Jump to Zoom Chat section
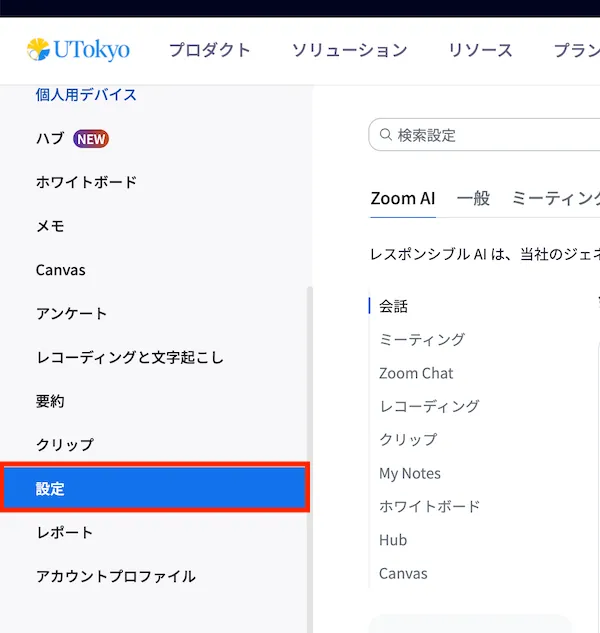 pyautogui.click(x=416, y=373)
